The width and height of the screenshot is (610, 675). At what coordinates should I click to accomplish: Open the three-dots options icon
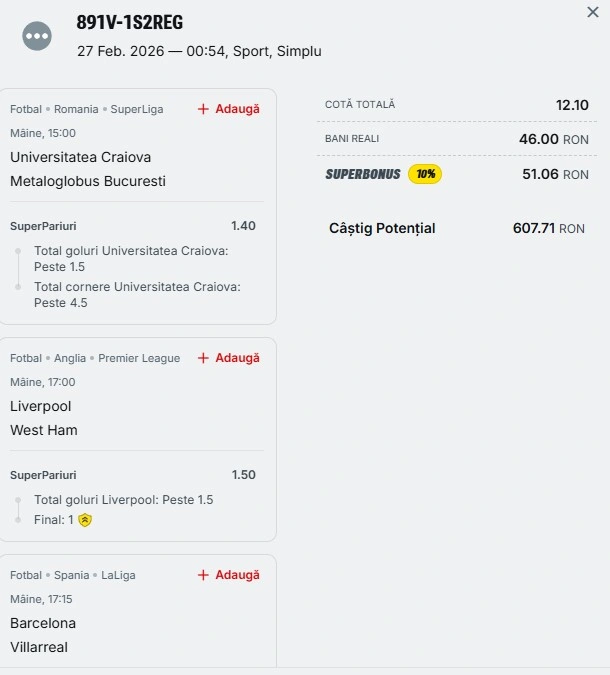[37, 36]
